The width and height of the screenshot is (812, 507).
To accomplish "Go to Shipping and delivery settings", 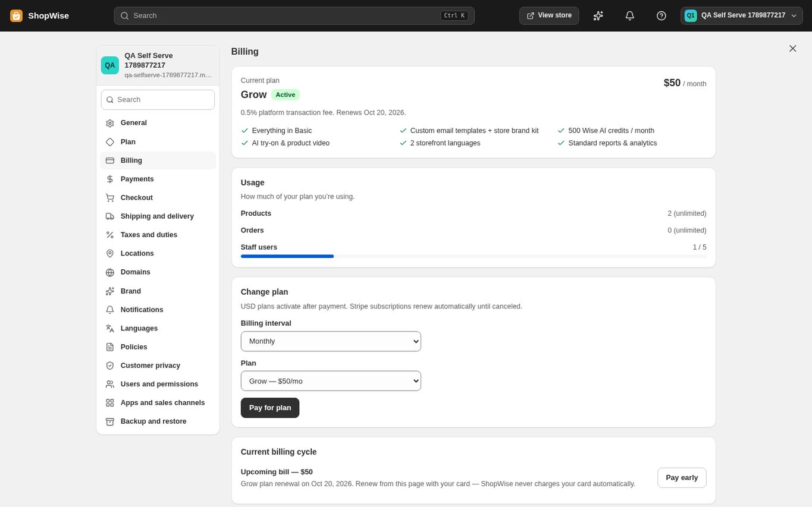I will pos(158,216).
